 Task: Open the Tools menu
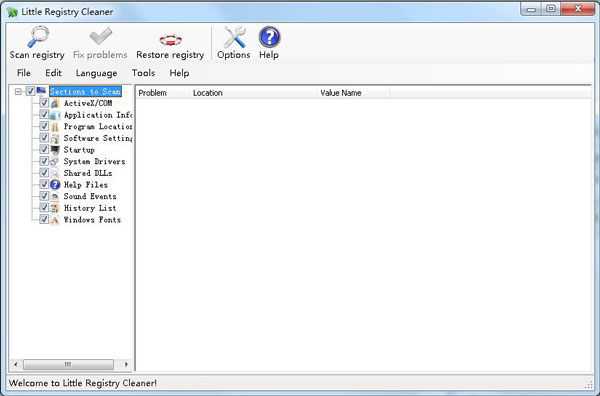(x=143, y=73)
